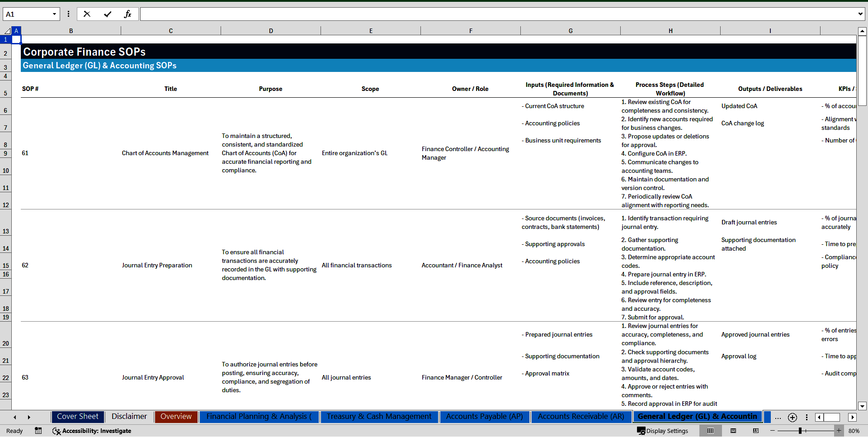This screenshot has height=437, width=868.
Task: Click the Display Settings button
Action: (x=663, y=431)
